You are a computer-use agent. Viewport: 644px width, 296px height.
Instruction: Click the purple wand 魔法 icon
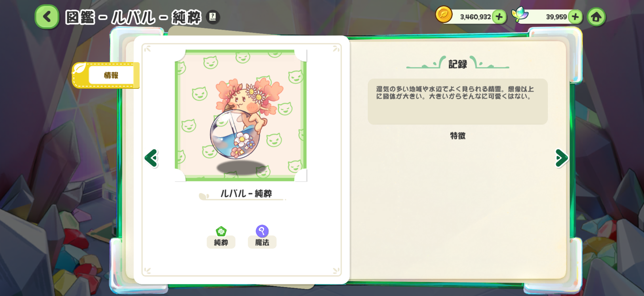[x=262, y=231]
